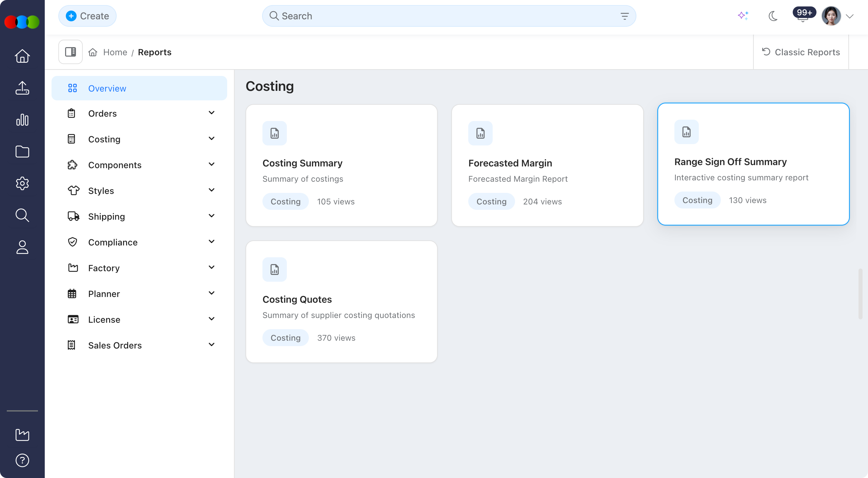Expand the Planner chevron
Viewport: 868px width, 478px height.
(x=212, y=293)
